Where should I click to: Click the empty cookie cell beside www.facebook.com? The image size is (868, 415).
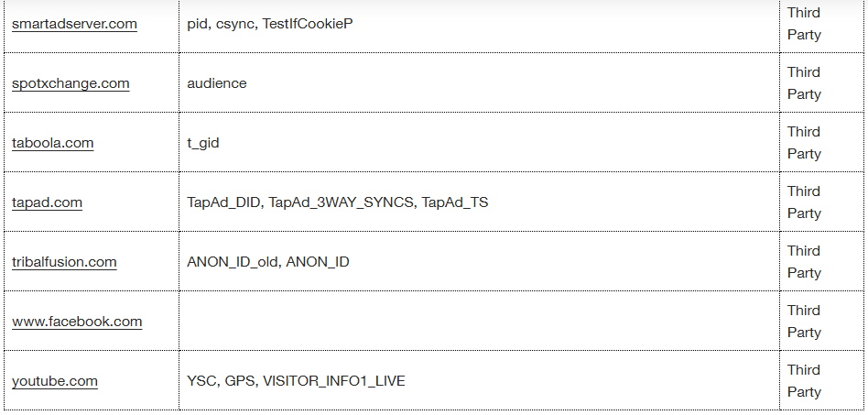[478, 322]
